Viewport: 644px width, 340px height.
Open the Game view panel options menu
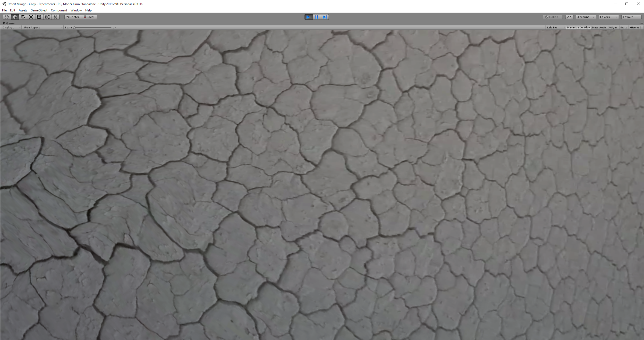pos(641,23)
